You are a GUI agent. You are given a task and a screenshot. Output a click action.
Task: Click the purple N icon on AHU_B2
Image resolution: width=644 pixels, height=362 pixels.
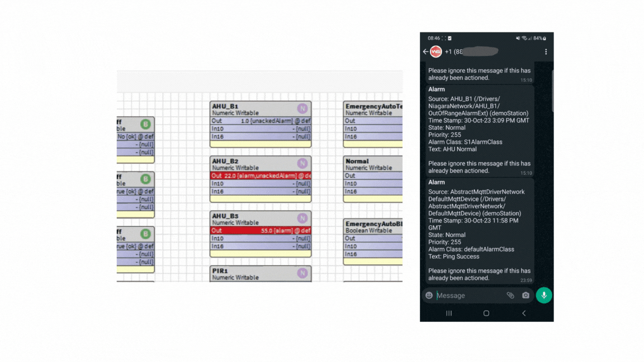302,163
